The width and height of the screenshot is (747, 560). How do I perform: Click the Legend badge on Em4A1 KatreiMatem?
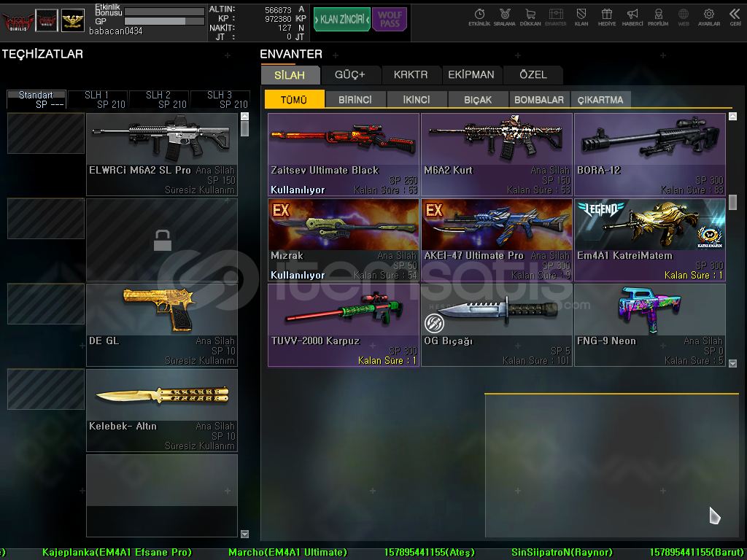(600, 209)
